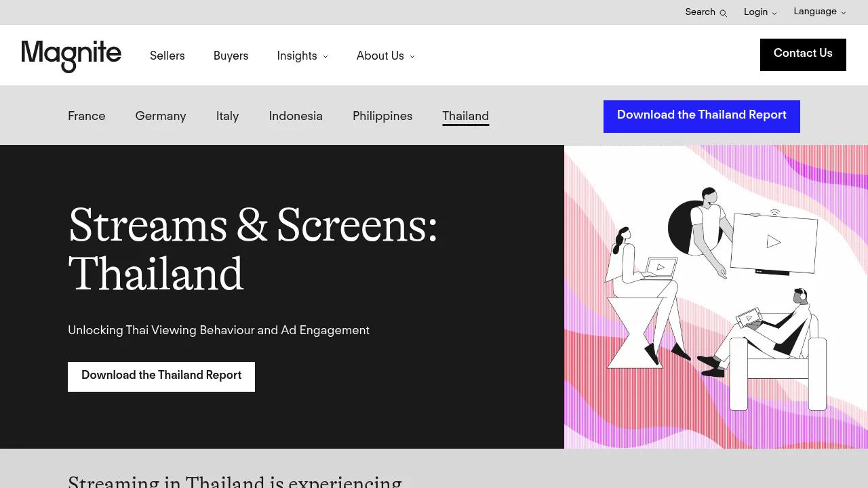Click the search magnifier icon

(x=724, y=13)
